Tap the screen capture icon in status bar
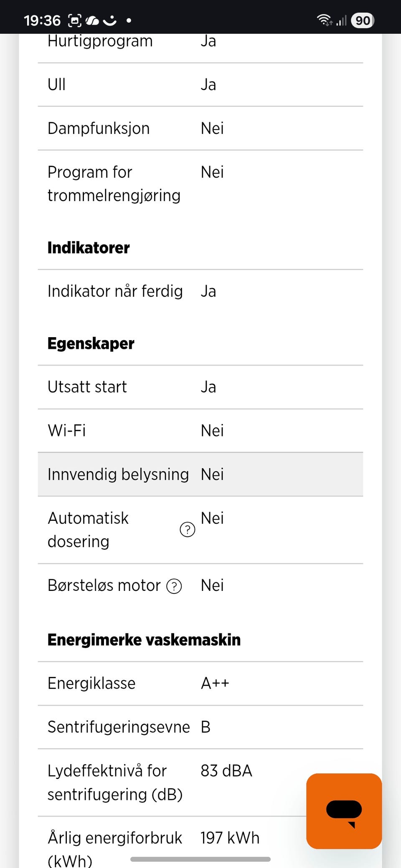 click(x=75, y=20)
